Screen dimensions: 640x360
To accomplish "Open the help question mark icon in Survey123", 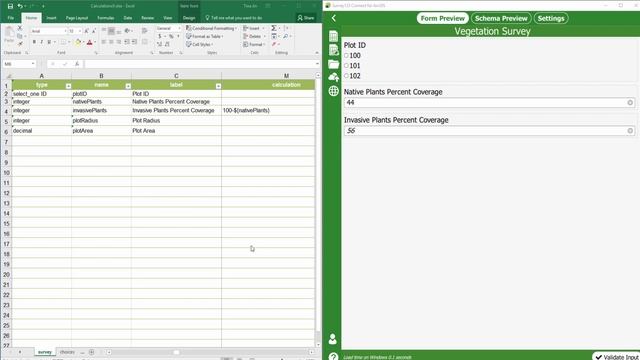I will (333, 356).
